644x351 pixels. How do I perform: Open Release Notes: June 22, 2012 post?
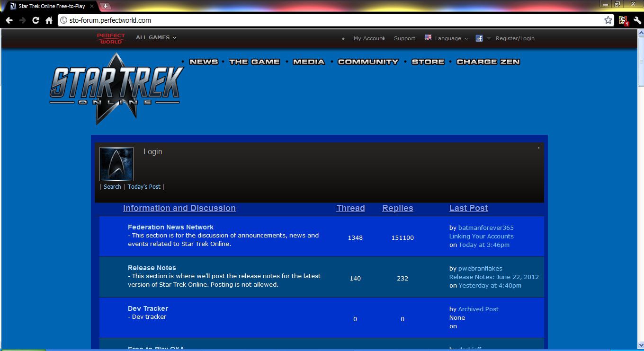pos(494,277)
